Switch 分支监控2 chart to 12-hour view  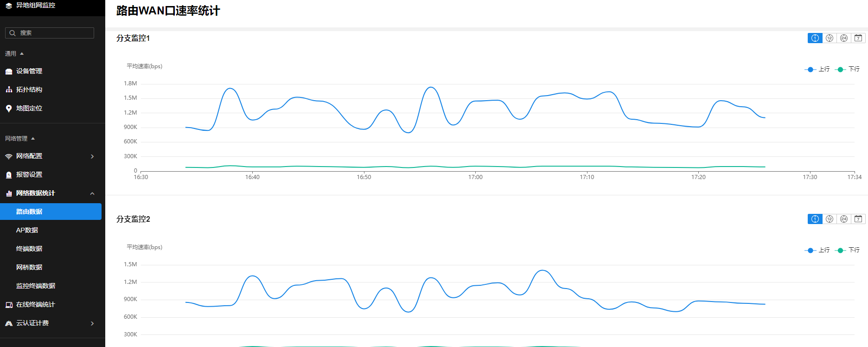(830, 219)
